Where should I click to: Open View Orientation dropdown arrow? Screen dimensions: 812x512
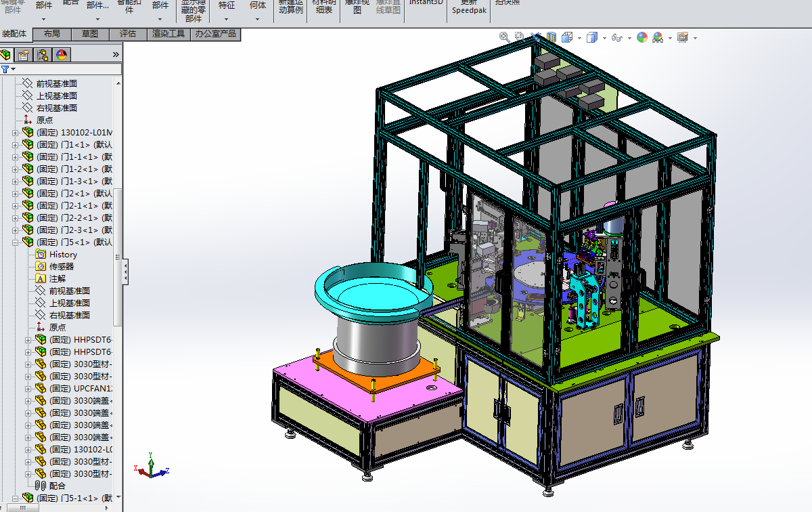point(579,38)
